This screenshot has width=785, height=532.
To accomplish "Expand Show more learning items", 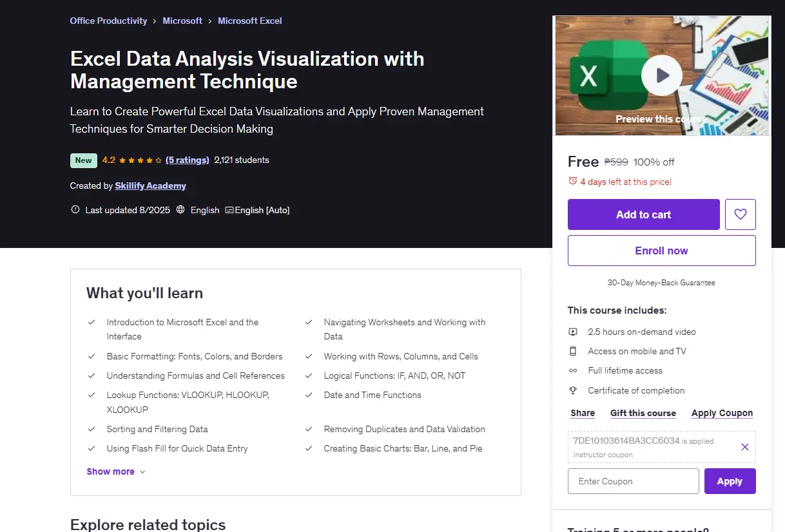I will [x=116, y=471].
